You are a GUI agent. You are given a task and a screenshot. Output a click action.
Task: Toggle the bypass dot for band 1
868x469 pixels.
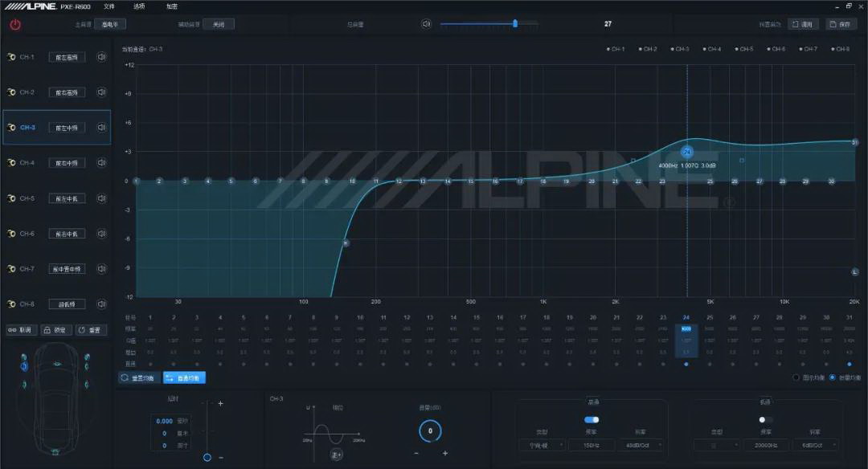150,364
